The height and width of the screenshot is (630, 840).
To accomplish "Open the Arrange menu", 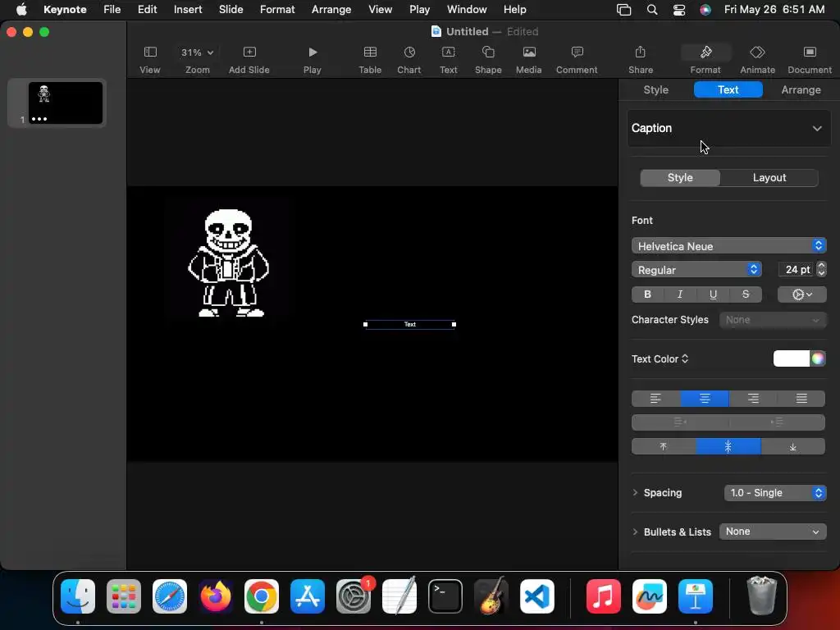I will [331, 10].
